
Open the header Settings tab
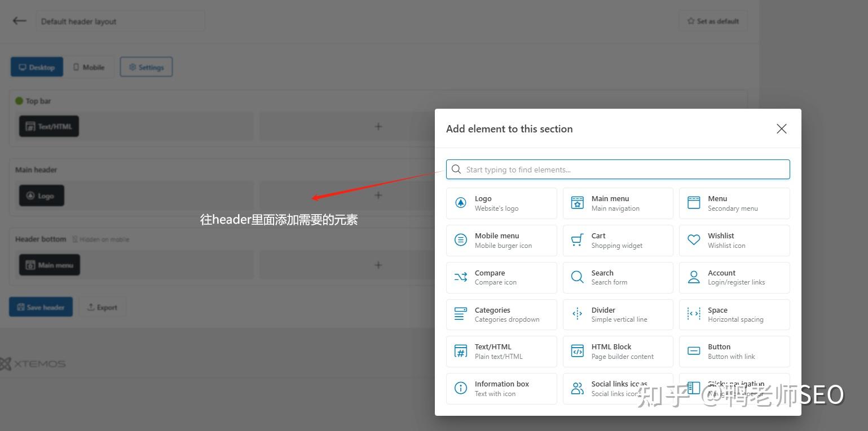point(146,66)
